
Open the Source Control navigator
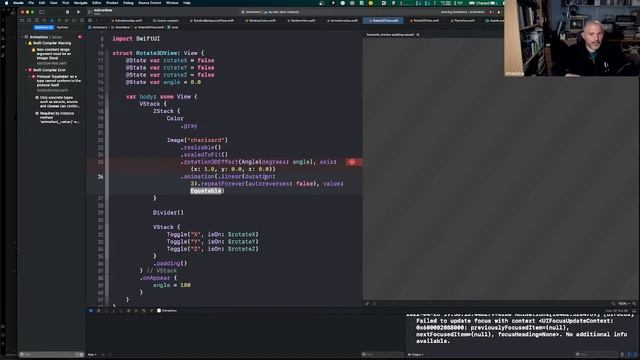point(29,20)
